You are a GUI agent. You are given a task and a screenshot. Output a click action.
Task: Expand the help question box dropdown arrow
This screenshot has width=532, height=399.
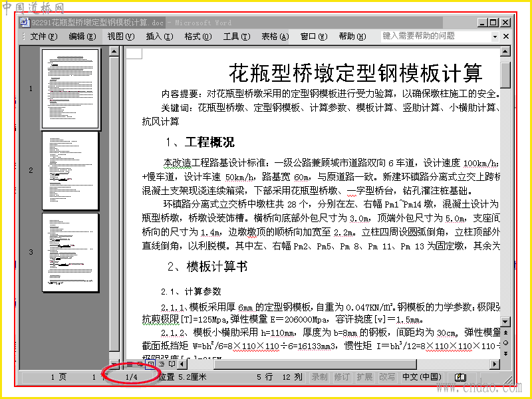[x=495, y=37]
